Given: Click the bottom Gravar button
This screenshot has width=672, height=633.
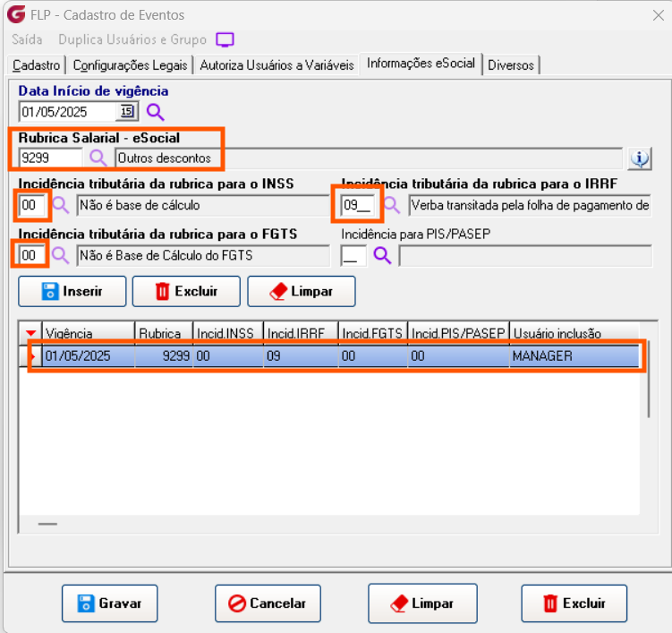Looking at the screenshot, I should tap(110, 603).
